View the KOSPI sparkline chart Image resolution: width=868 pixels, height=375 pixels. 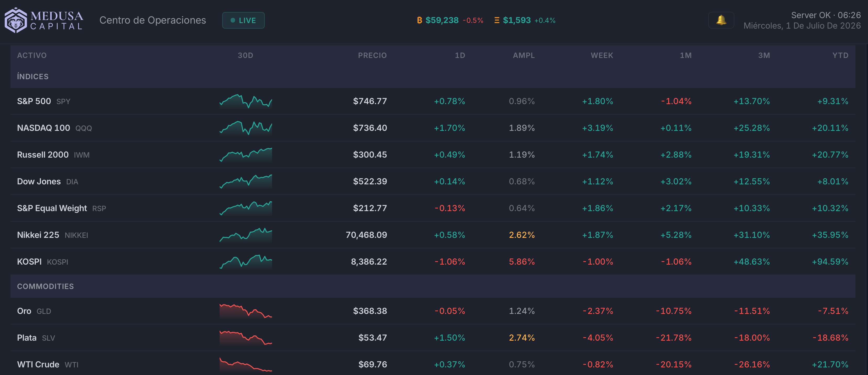click(x=246, y=262)
